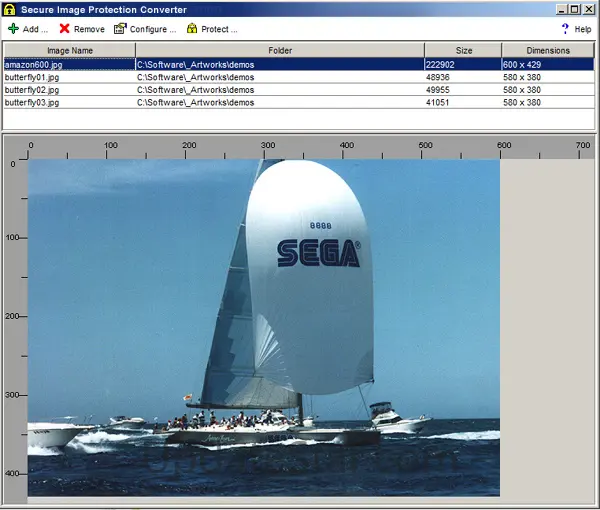Close the Secure Image Protection Converter window
Viewport: 600px width, 510px height.
coord(589,9)
